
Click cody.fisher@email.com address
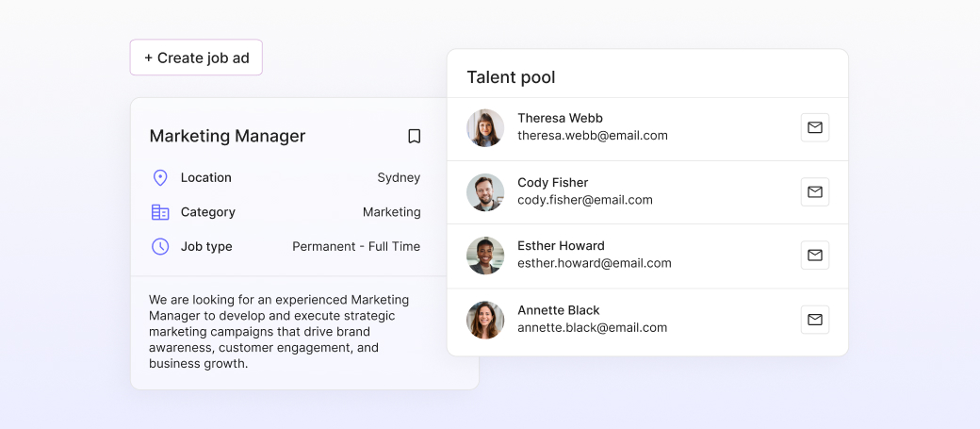click(x=585, y=200)
